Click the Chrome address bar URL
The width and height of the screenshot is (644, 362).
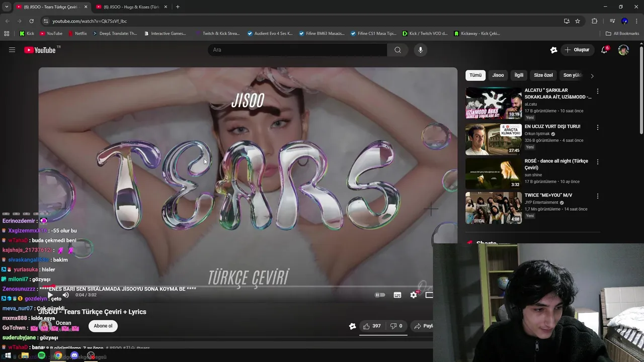[90, 21]
